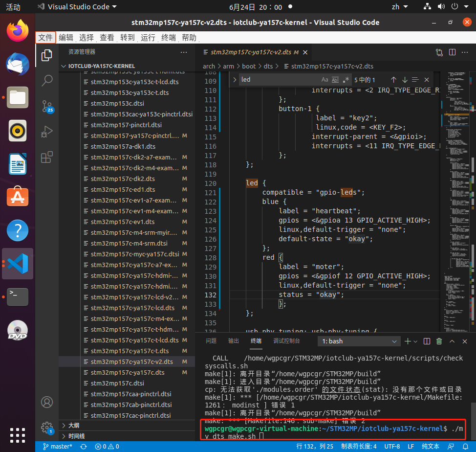Close the terminal panel
476x452 pixels.
click(x=464, y=341)
